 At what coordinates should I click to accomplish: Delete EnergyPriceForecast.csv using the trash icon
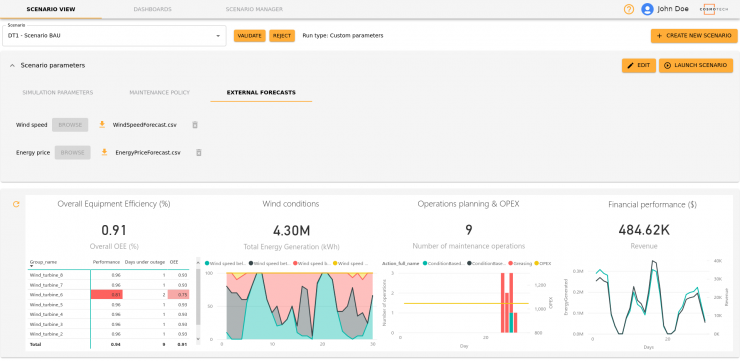199,152
